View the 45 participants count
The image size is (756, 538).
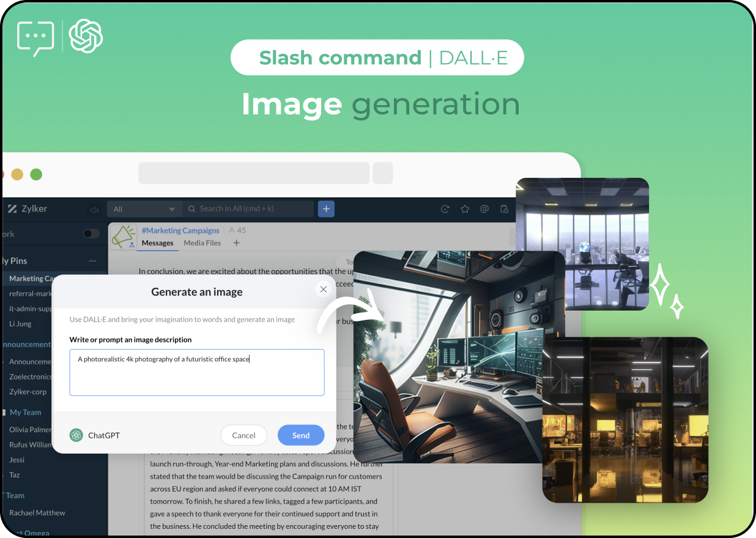coord(237,230)
